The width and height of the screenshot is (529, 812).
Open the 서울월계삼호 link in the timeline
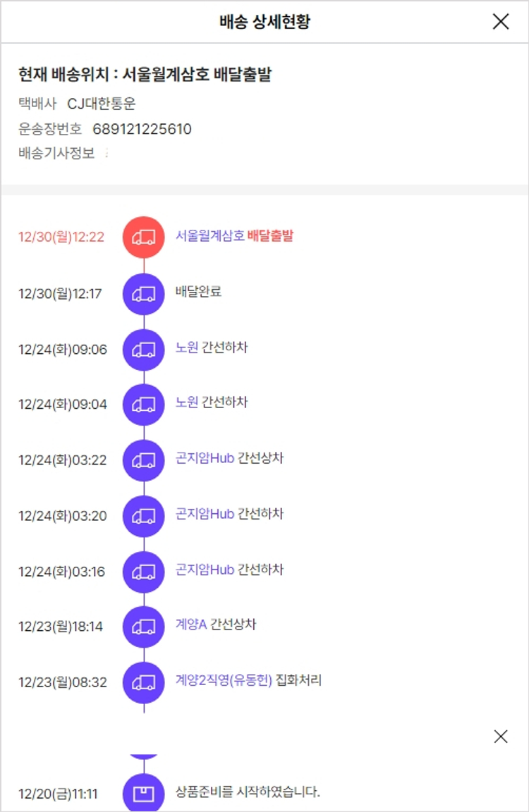click(x=210, y=235)
